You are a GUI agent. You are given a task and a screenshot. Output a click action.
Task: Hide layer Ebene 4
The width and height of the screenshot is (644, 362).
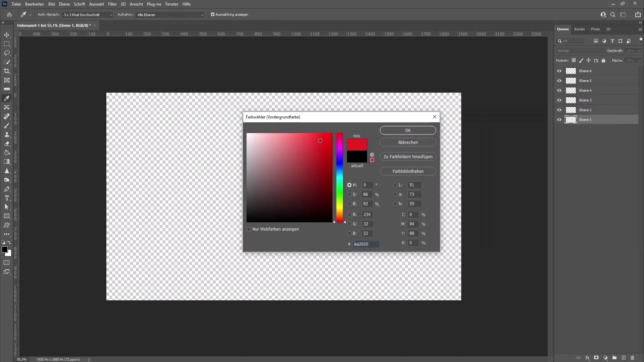559,90
